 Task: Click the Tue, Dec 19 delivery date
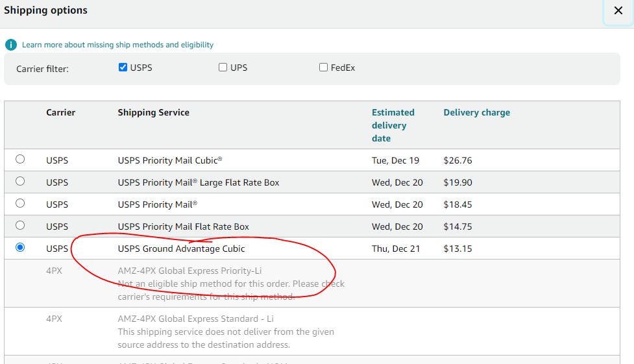pos(395,160)
